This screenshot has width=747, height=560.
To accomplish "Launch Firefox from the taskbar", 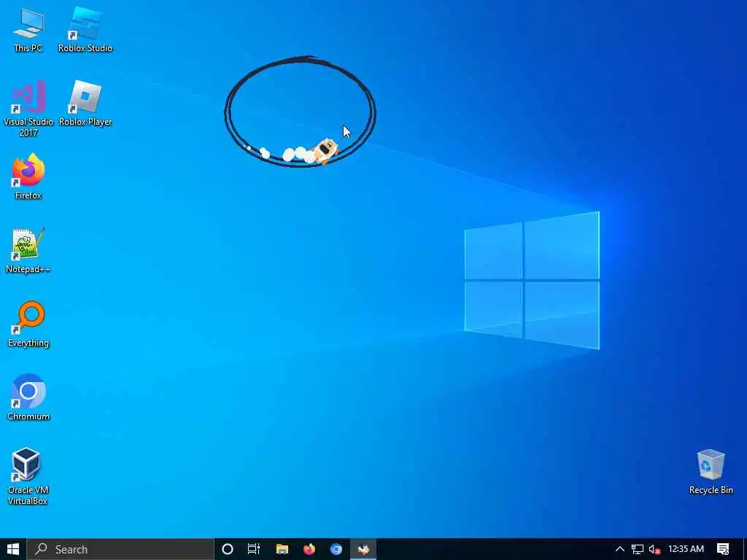I will click(309, 549).
